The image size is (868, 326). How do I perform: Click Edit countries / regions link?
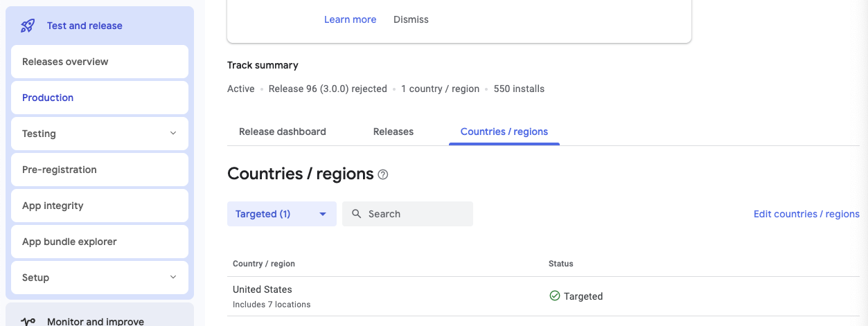pyautogui.click(x=806, y=214)
